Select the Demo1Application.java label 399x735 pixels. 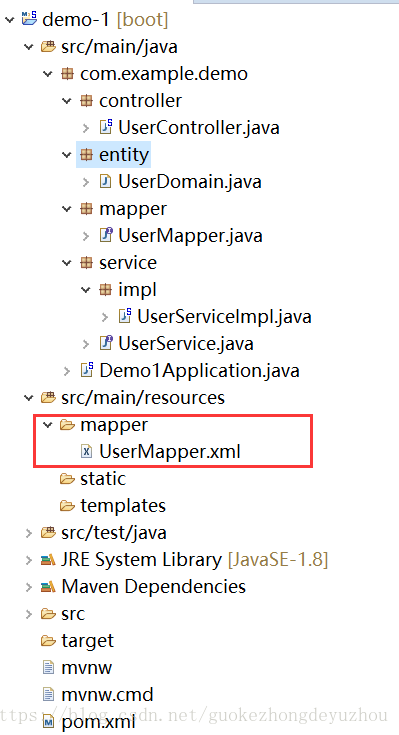199,371
